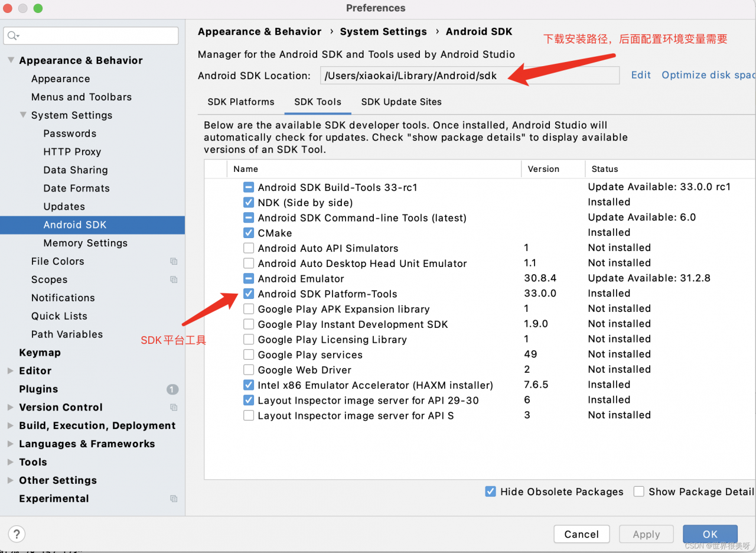Click the project-level icon beside Version Control
This screenshot has width=756, height=553.
click(174, 407)
